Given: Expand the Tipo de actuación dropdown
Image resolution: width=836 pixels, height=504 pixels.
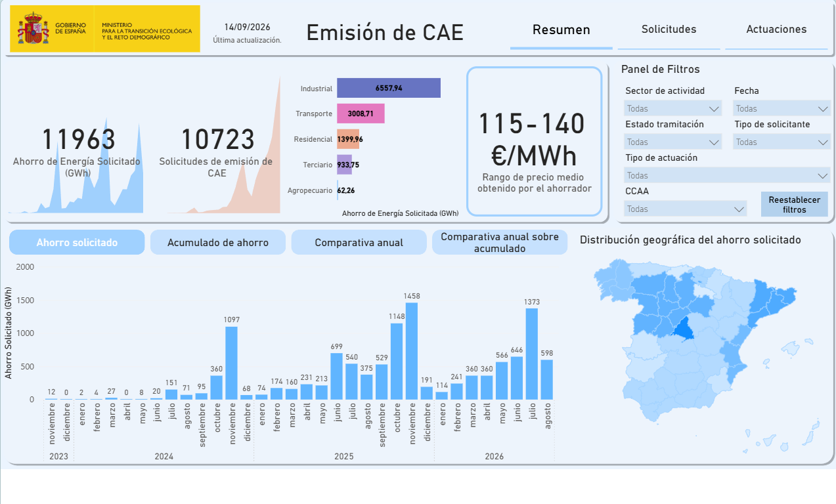Looking at the screenshot, I should [727, 175].
